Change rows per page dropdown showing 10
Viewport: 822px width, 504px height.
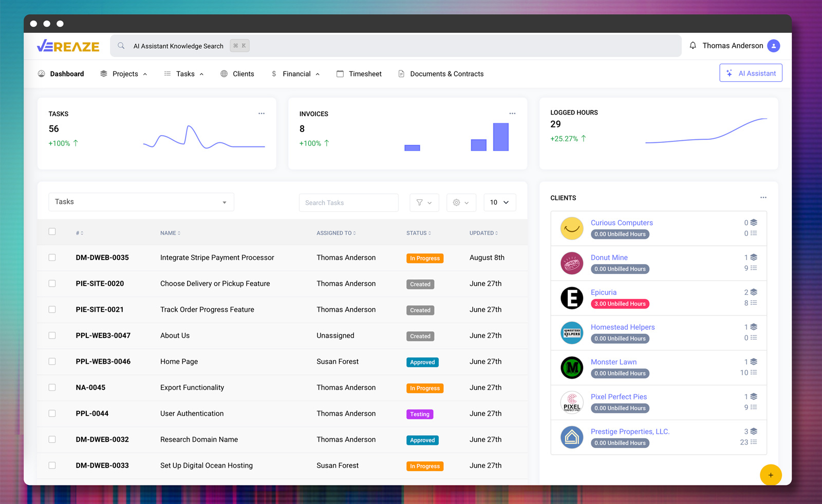(x=499, y=202)
